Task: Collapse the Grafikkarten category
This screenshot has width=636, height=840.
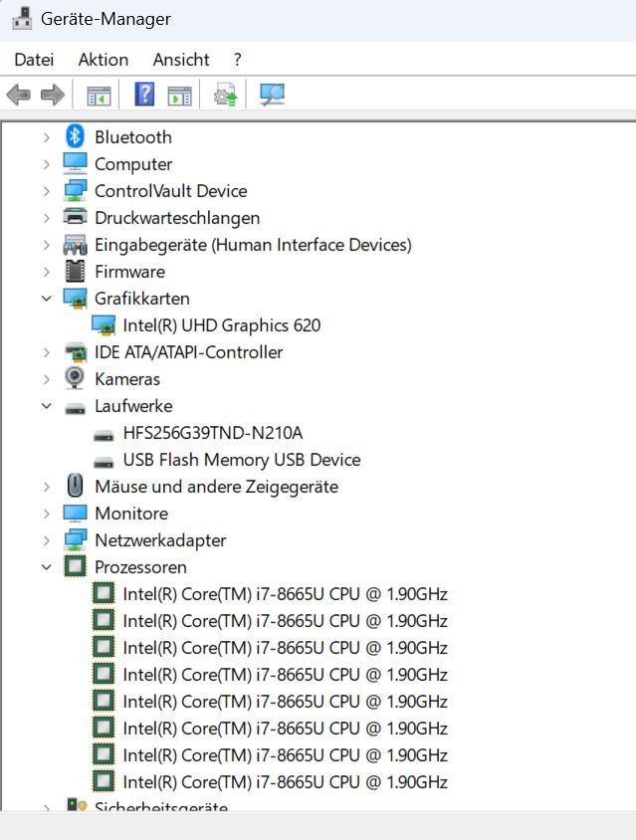Action: tap(46, 299)
